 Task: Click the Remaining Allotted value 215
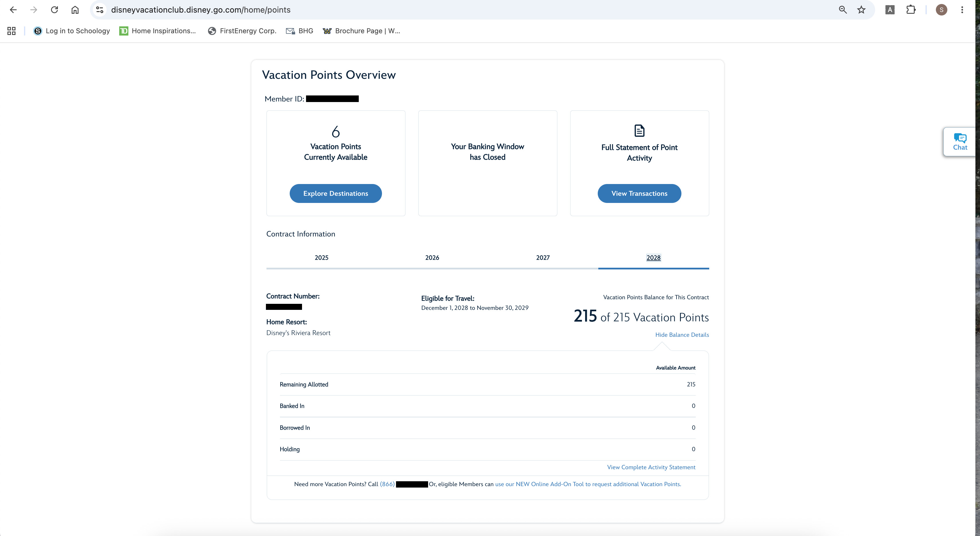coord(691,384)
